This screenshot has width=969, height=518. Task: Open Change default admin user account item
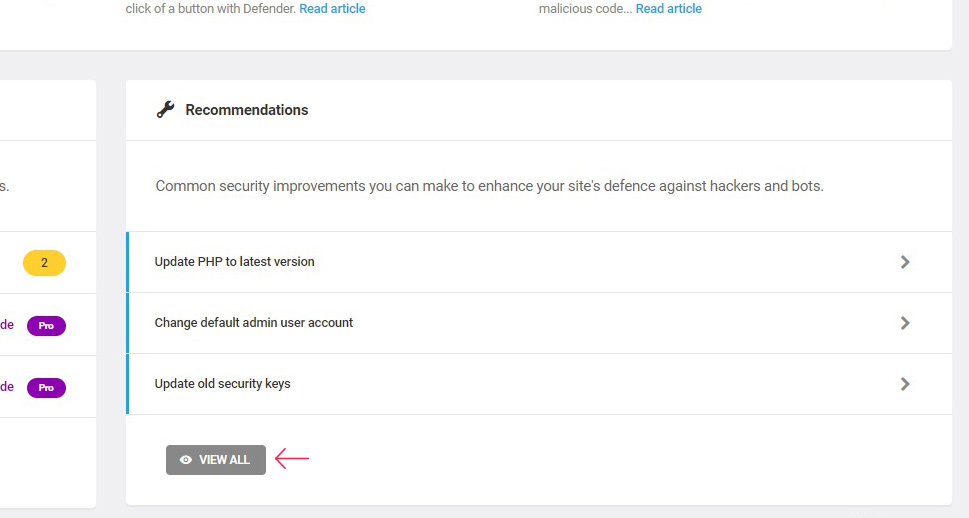539,323
